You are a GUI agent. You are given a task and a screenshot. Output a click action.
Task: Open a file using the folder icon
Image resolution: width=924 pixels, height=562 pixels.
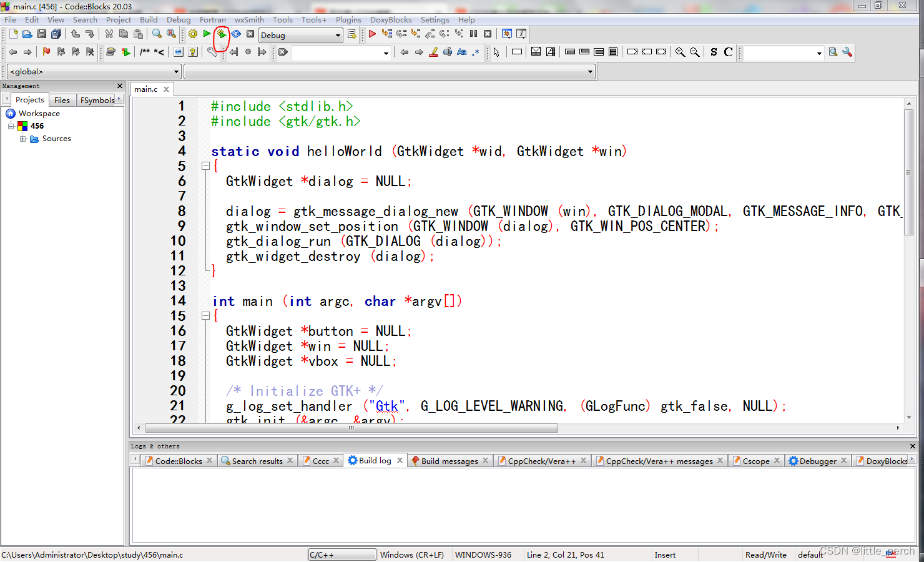click(x=27, y=34)
